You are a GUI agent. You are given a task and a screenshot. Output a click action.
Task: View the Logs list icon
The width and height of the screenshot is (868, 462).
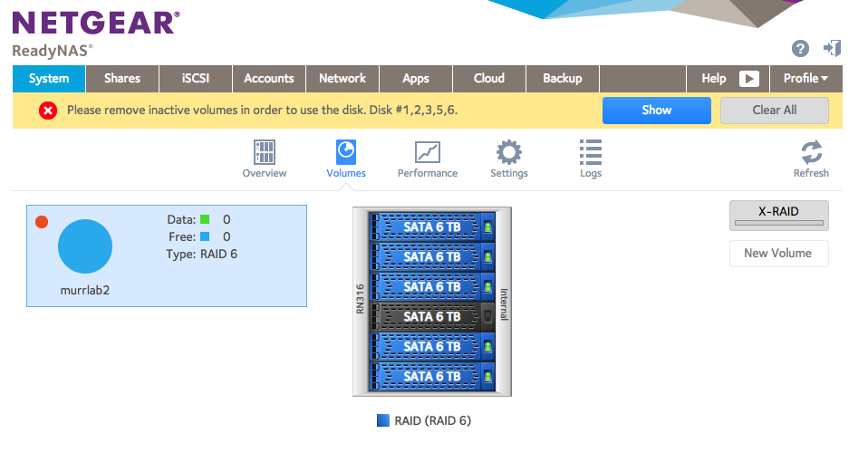[x=591, y=152]
